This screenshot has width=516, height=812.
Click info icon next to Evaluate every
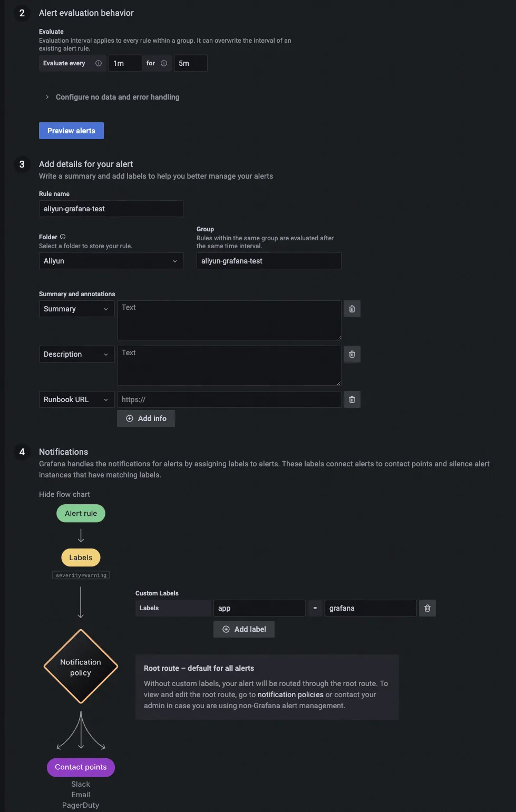pyautogui.click(x=99, y=63)
